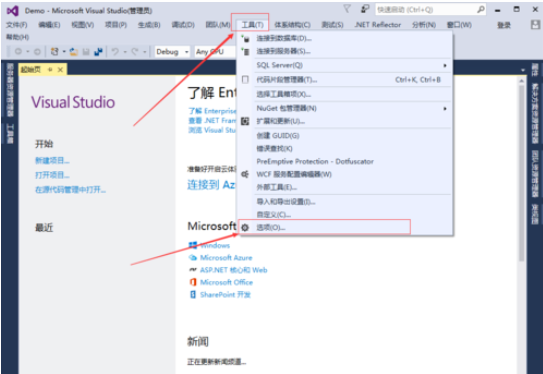Viewport: 543px width, 374px height.
Task: Click the ASP.NET icon in the platform list
Action: click(193, 270)
